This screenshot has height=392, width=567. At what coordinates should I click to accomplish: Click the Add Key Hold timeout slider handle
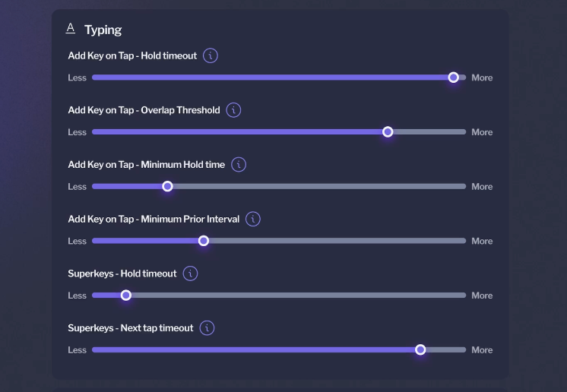[x=454, y=77]
